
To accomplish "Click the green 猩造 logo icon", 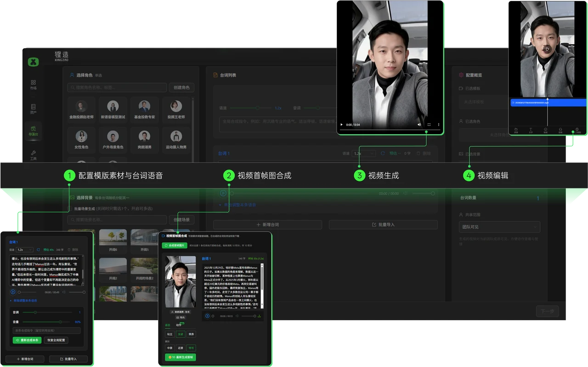I will pyautogui.click(x=34, y=61).
